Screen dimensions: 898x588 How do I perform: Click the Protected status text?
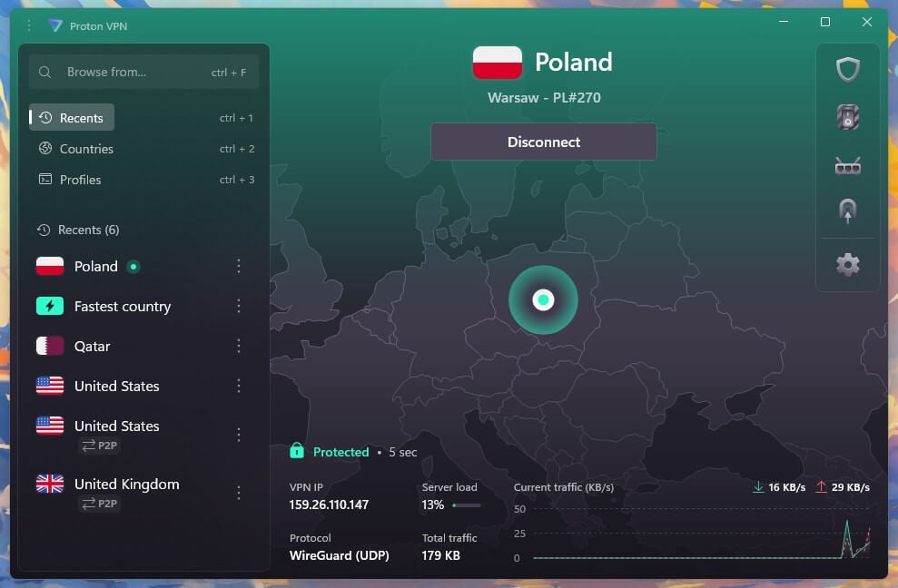tap(340, 452)
